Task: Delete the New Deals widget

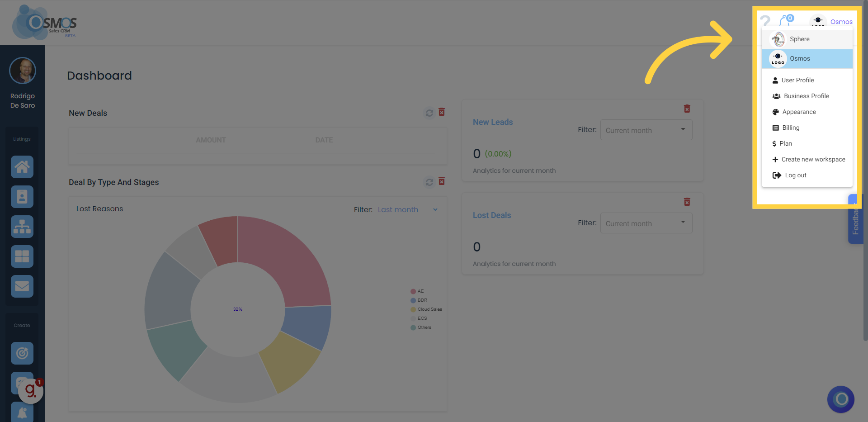Action: [x=442, y=112]
